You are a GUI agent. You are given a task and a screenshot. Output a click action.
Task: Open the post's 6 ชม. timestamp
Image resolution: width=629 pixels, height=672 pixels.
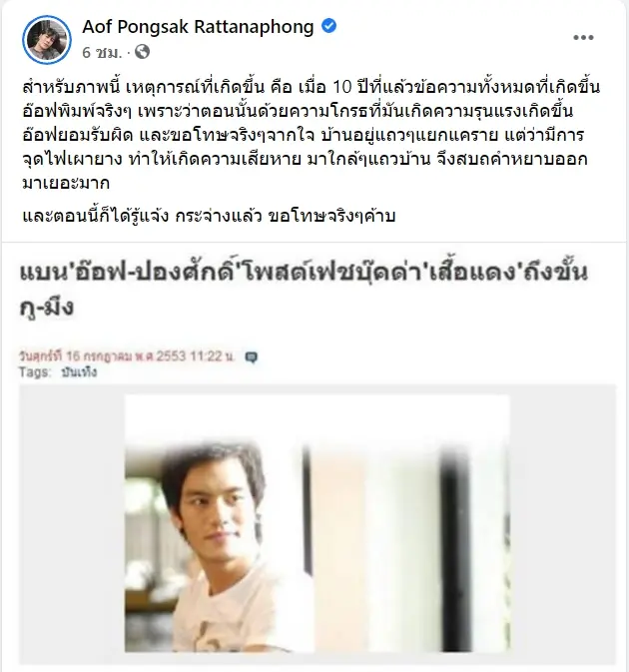102,52
